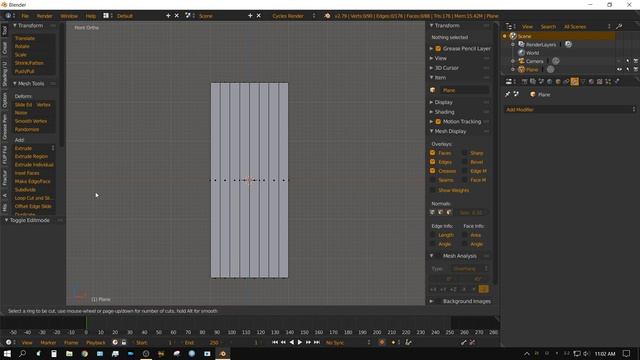Click auto keyframe record button

382,342
